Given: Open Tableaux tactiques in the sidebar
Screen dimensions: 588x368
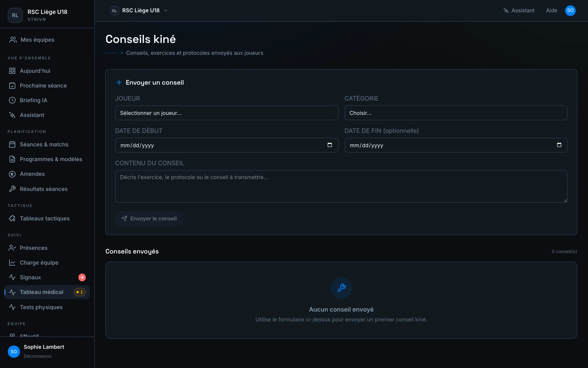Looking at the screenshot, I should [47, 218].
